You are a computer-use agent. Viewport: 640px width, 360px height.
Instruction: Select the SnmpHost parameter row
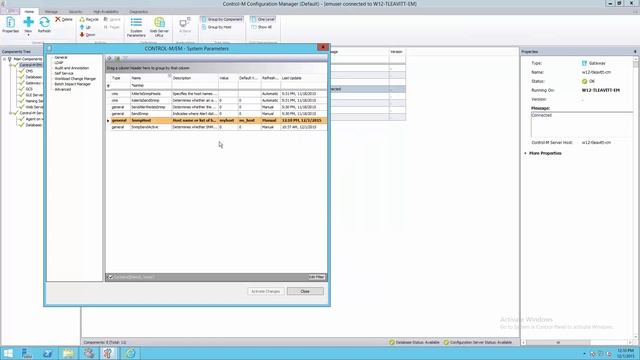click(217, 120)
